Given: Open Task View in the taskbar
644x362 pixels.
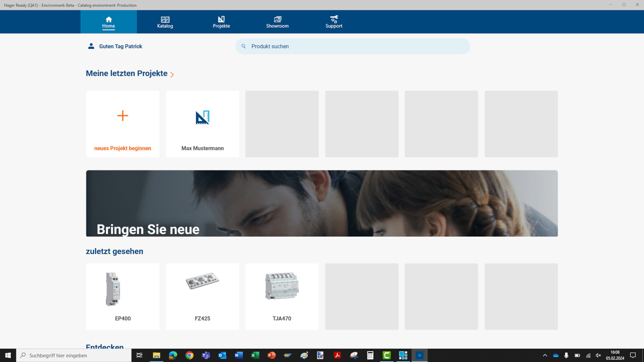Looking at the screenshot, I should click(139, 355).
